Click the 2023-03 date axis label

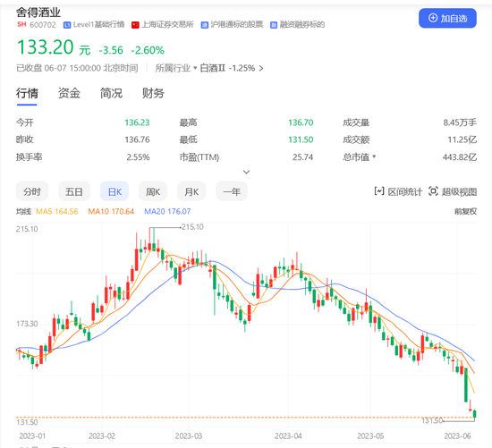click(x=189, y=436)
